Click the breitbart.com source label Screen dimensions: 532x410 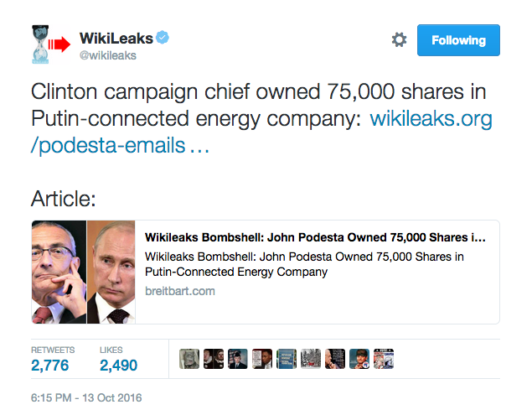[x=180, y=291]
